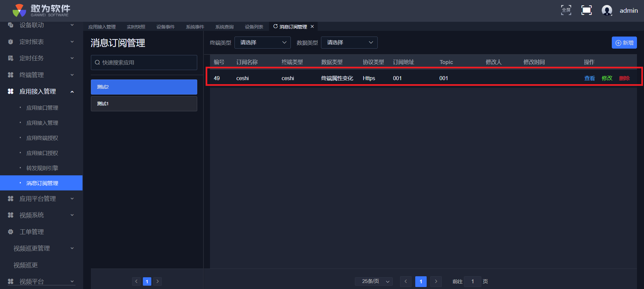Click the refresh icon on 消息订阅管理 tab
Image resolution: width=644 pixels, height=289 pixels.
point(275,26)
